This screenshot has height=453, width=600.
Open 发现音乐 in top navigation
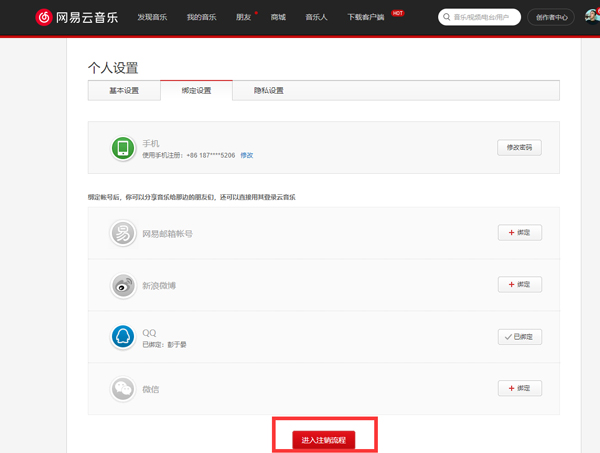coord(154,17)
